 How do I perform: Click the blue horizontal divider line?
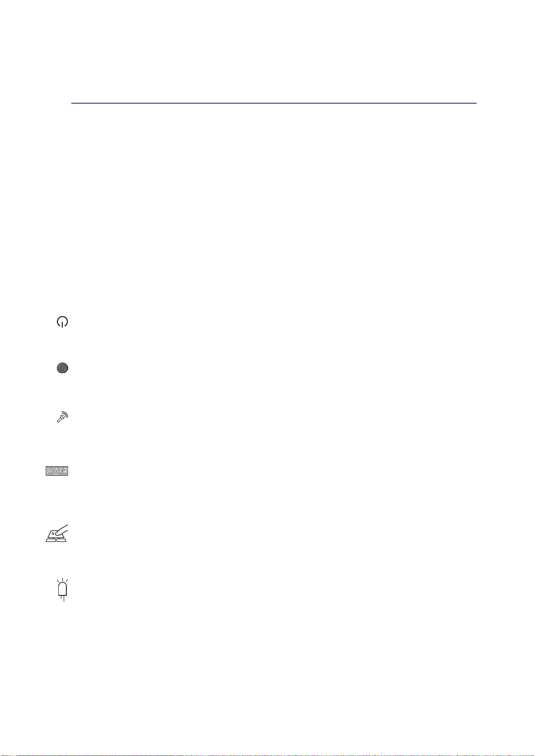(x=274, y=103)
